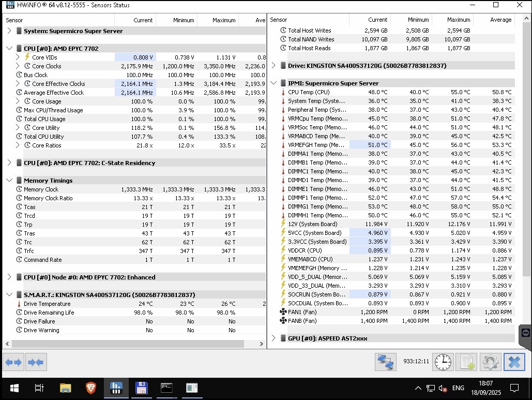Click left pane horizontal scrollbar left arrow
Viewport: 532px width, 400px height.
7,344
